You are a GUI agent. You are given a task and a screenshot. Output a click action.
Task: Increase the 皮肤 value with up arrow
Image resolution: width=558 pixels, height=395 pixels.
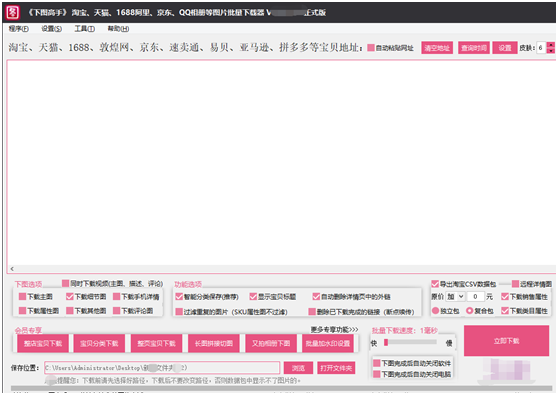pos(551,45)
